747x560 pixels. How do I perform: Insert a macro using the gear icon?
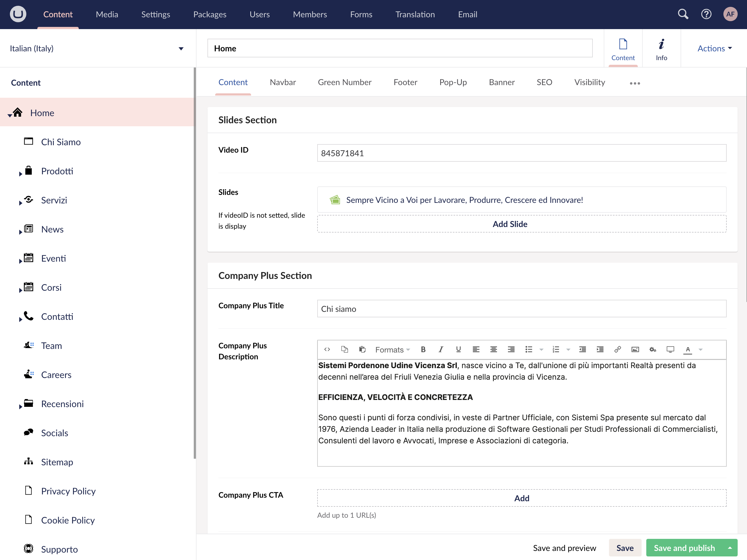(652, 349)
